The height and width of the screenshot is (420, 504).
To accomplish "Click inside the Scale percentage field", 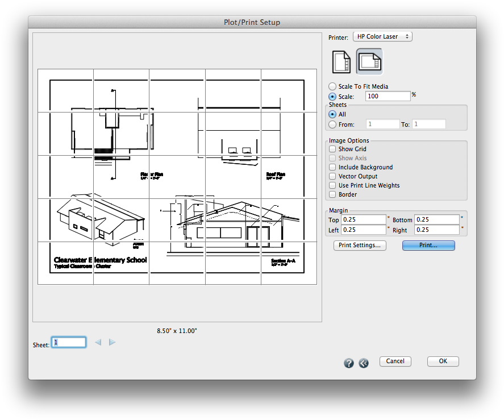I will click(x=388, y=95).
